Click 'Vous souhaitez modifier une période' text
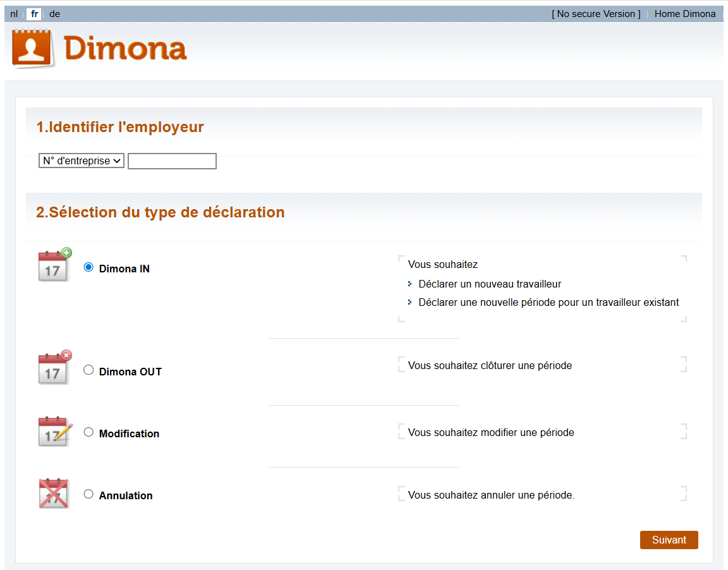 pyautogui.click(x=491, y=433)
